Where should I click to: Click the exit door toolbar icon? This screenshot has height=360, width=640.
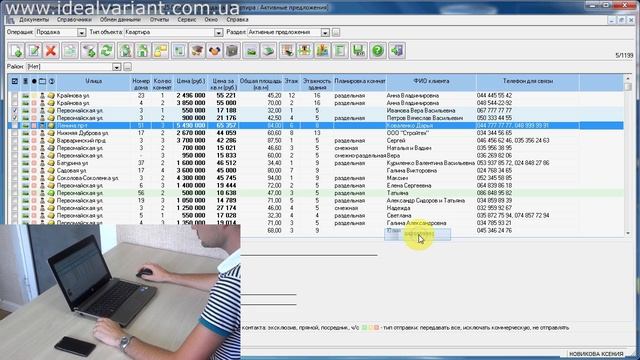click(x=397, y=51)
